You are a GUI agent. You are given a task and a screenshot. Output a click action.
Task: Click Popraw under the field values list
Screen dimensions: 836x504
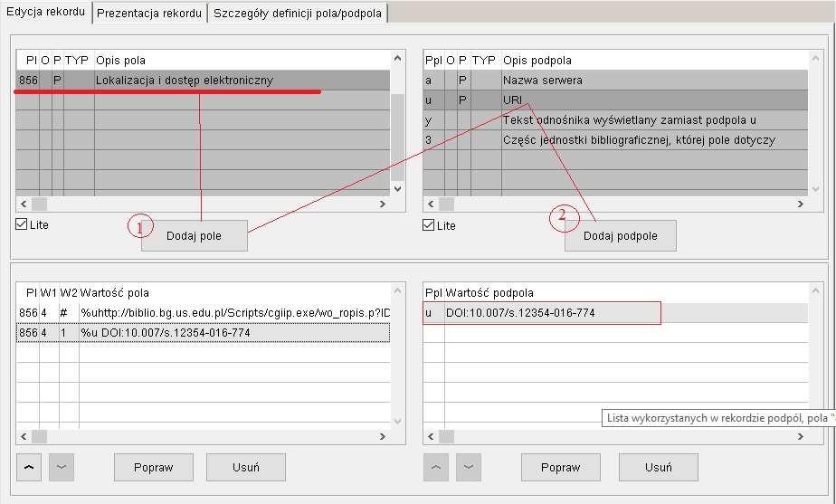pos(154,467)
